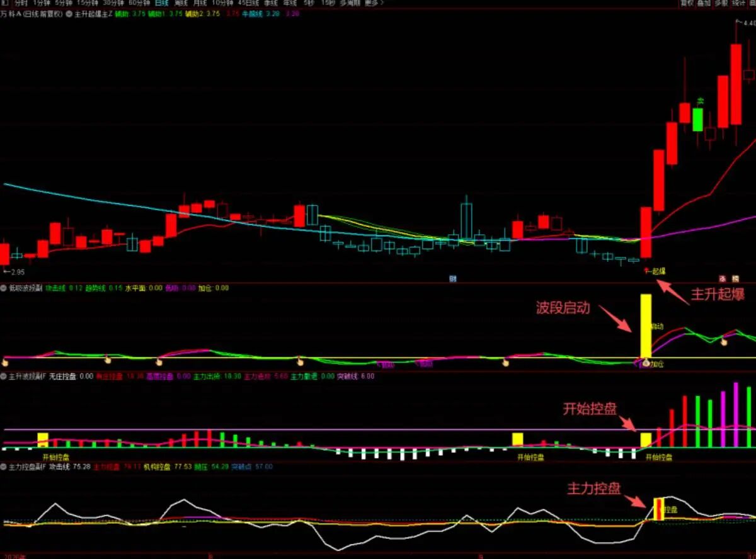The width and height of the screenshot is (756, 559).
Task: Expand the 更多 periods dropdown
Action: [x=373, y=3]
